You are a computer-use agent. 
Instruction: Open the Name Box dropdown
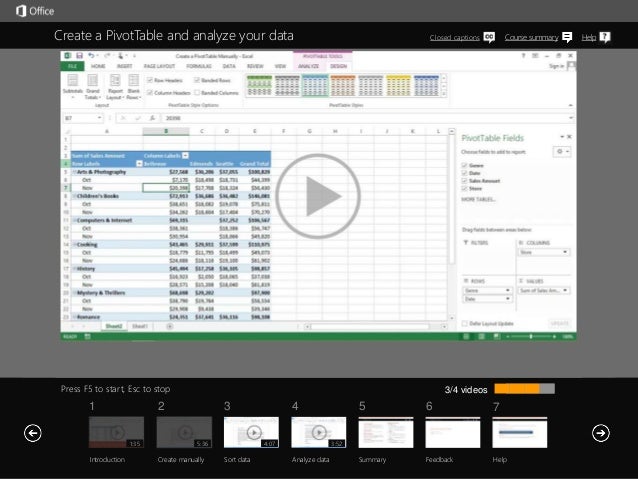pos(99,118)
